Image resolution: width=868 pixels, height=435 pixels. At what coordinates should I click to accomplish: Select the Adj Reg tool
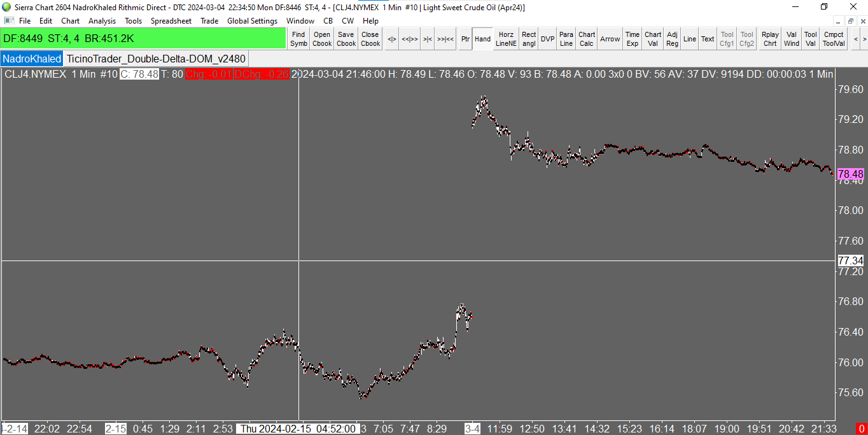(x=673, y=39)
